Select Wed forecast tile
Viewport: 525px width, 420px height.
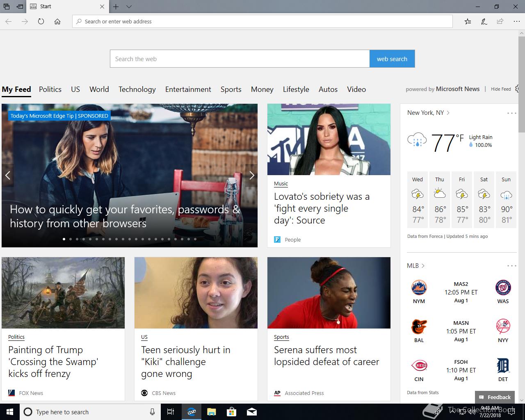pos(418,200)
